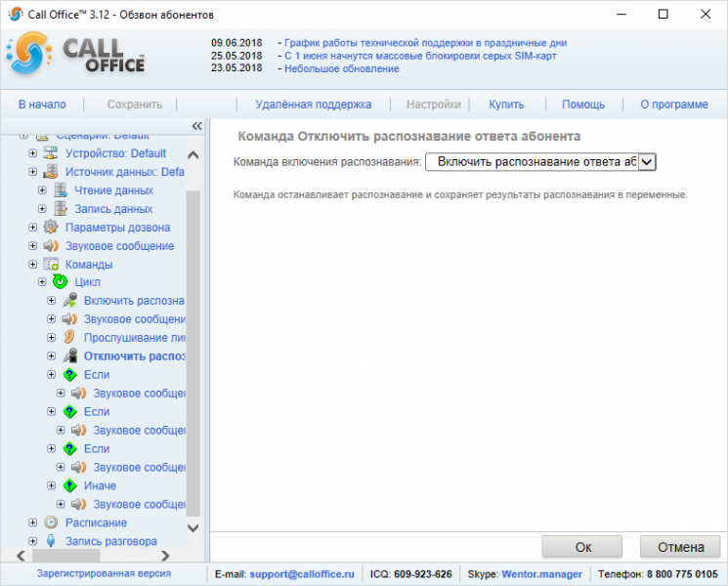Expand the Устройство: Default node
This screenshot has height=586, width=728.
[x=32, y=153]
